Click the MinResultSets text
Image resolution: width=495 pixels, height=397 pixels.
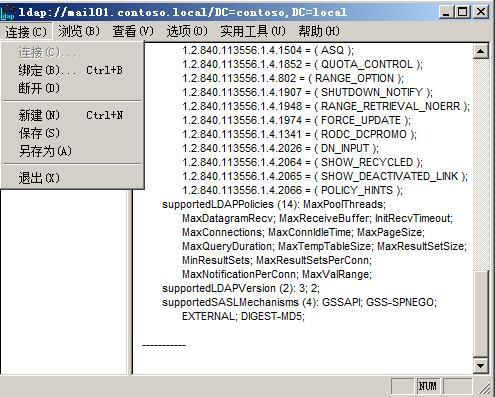pos(217,260)
